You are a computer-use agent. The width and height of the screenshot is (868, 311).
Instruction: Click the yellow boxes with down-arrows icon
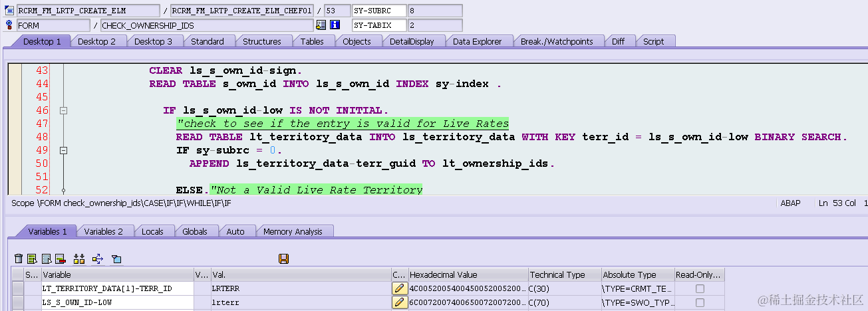(79, 259)
